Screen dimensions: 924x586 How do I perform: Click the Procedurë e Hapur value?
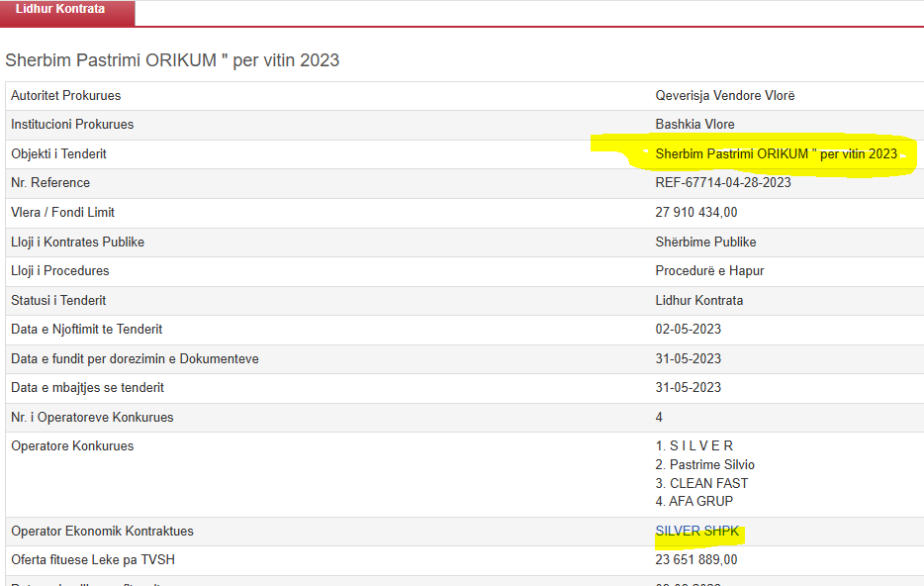tap(709, 271)
